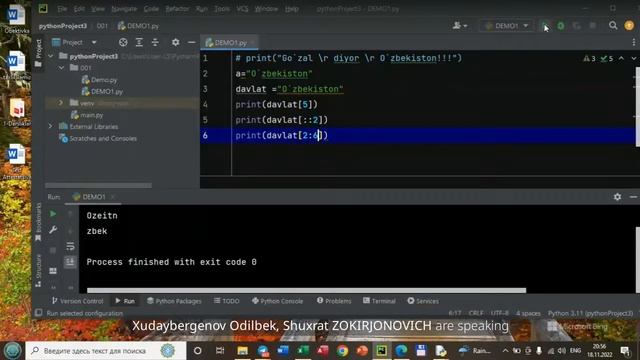Collapse the 001 folder
640x360 pixels.
pyautogui.click(x=61, y=68)
